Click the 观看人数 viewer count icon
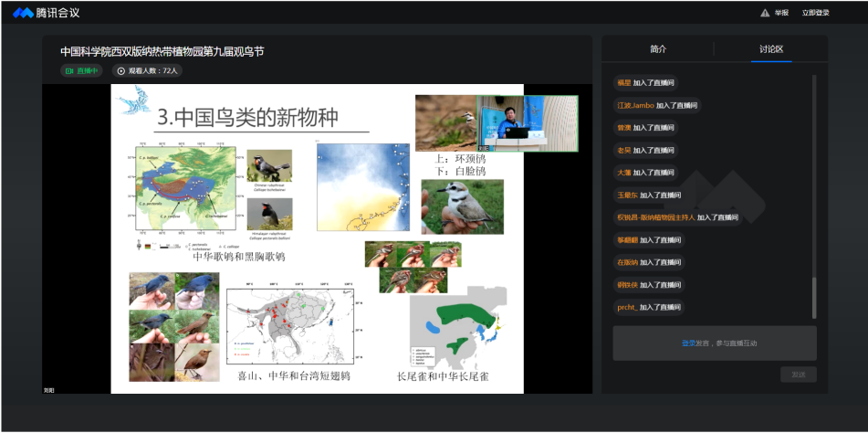 121,70
